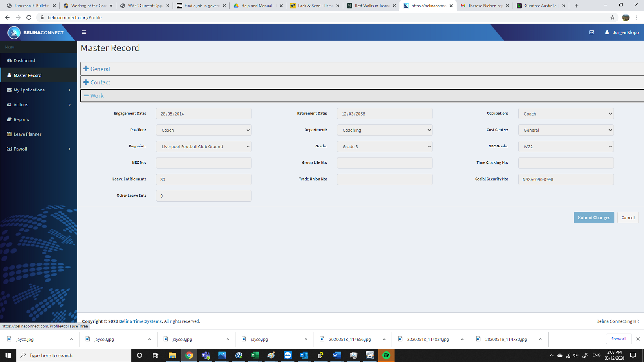This screenshot has width=644, height=362.
Task: Open Spotify from taskbar
Action: coord(386,355)
